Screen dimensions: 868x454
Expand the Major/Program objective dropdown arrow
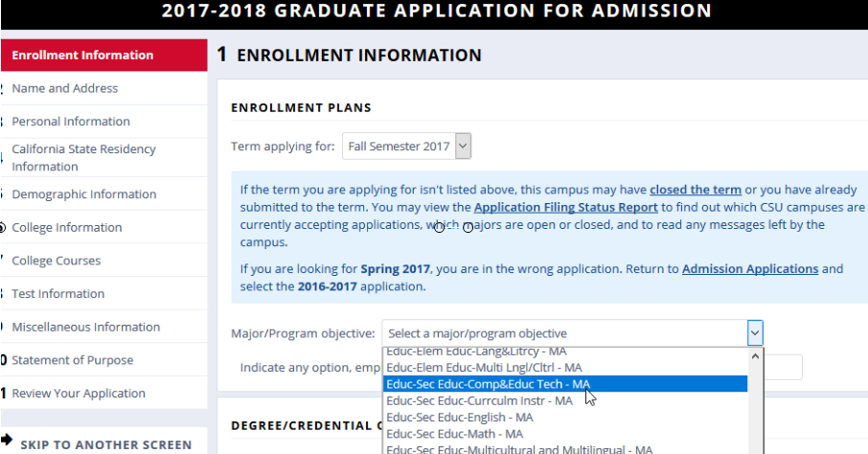[755, 333]
